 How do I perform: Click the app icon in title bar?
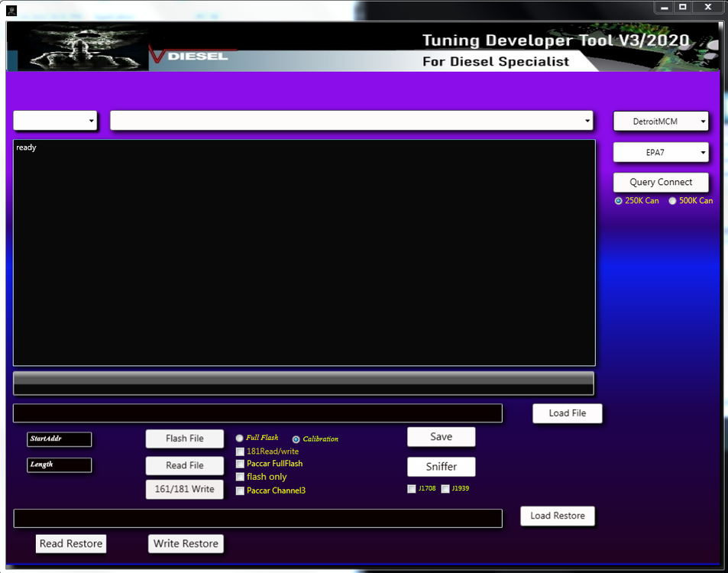[11, 9]
